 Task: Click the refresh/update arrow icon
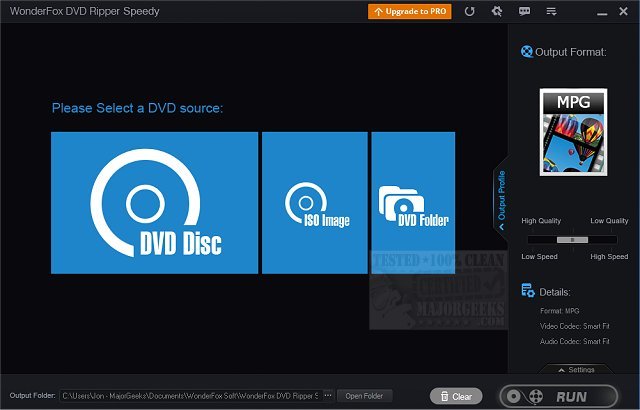pos(469,11)
